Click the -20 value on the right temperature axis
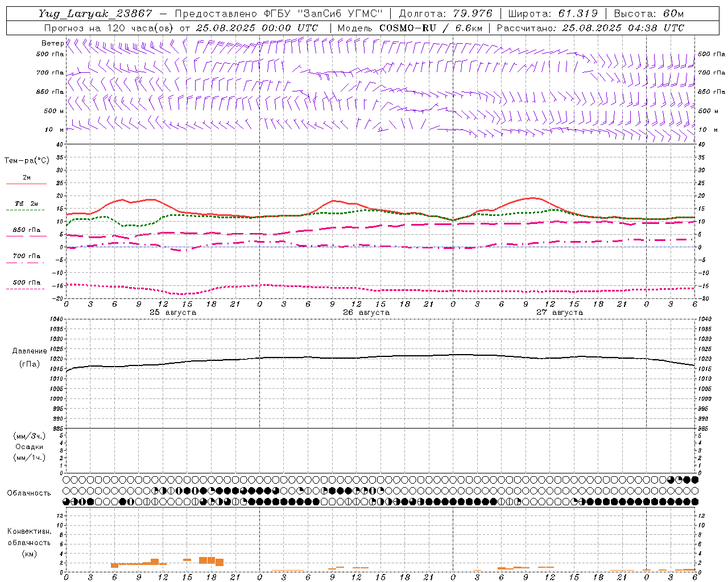This screenshot has height=582, width=728. point(702,298)
